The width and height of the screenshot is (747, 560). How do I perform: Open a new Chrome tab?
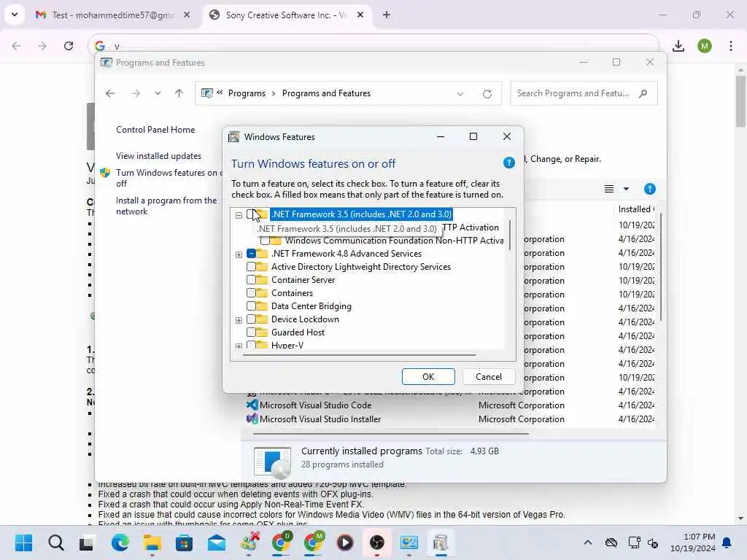[387, 15]
